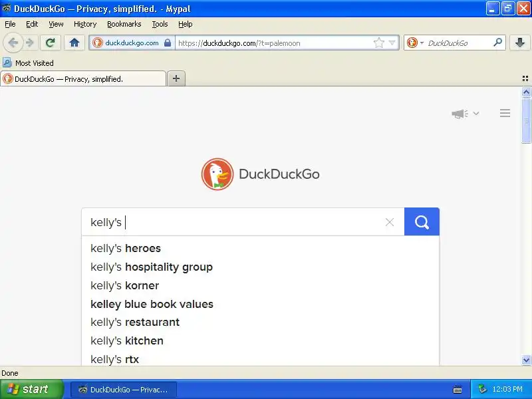Click the scrollbar down arrow
This screenshot has height=399, width=532.
click(x=526, y=360)
